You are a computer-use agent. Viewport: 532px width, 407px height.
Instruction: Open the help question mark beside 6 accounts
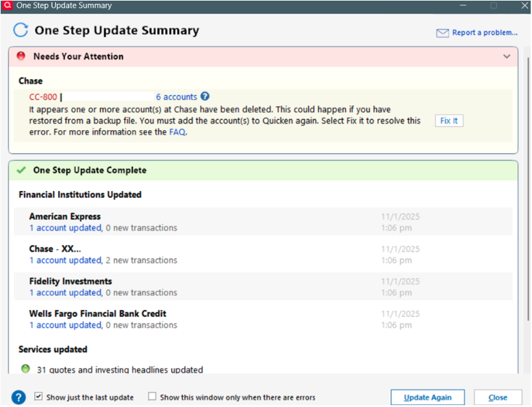(205, 96)
